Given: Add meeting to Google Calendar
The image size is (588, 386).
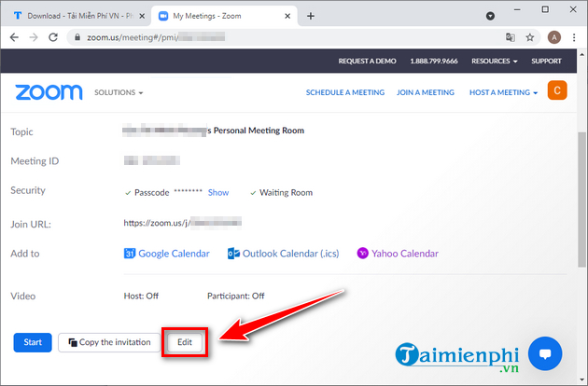Looking at the screenshot, I should [x=174, y=254].
